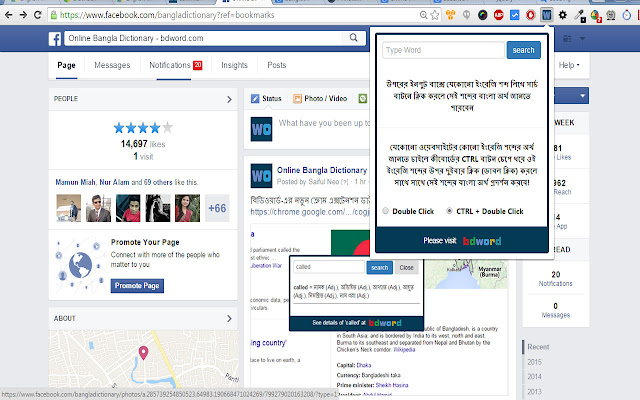Open the chrome.google.com link in the post

[x=310, y=212]
